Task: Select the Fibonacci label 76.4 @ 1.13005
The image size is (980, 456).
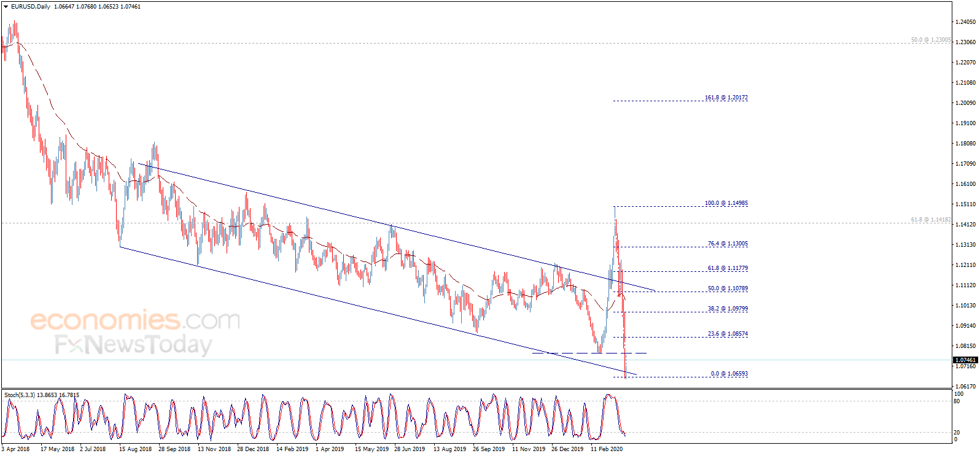Action: click(x=728, y=244)
